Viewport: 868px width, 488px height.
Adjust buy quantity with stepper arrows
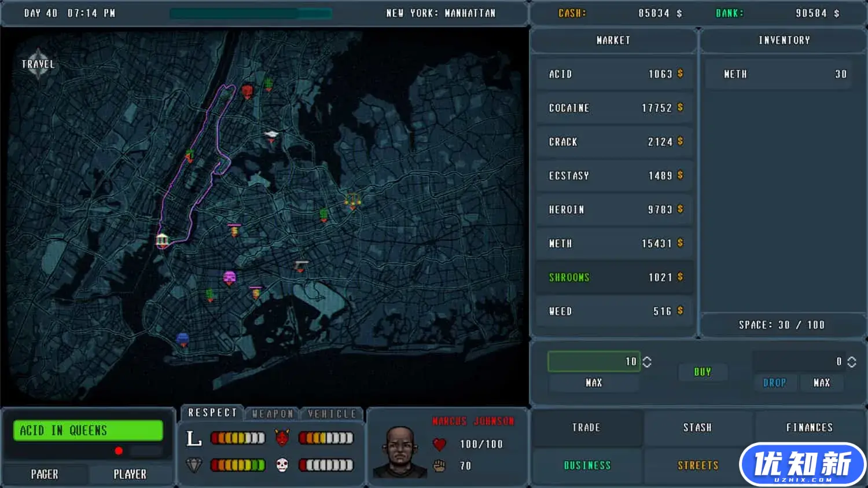point(647,362)
